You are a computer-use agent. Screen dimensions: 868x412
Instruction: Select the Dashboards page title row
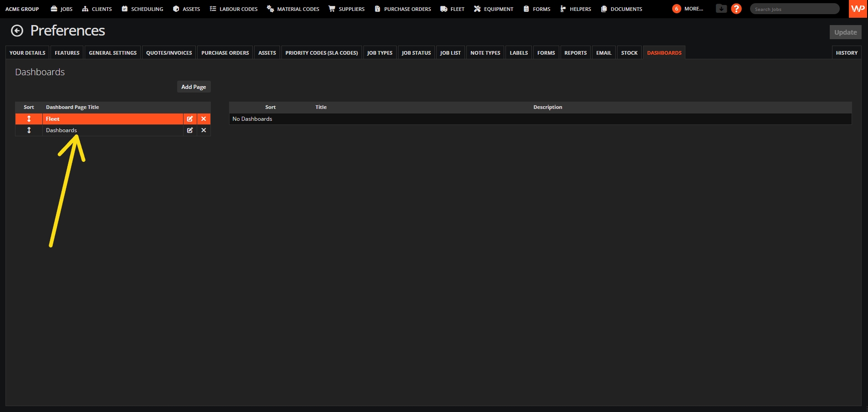pos(112,130)
